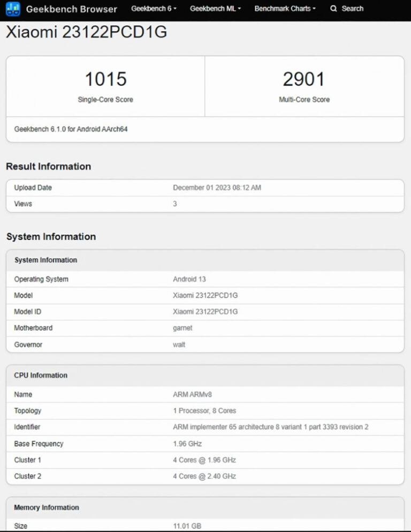Select the 4 Cores @ 2.40 GHz value
The height and width of the screenshot is (532, 411).
[204, 476]
